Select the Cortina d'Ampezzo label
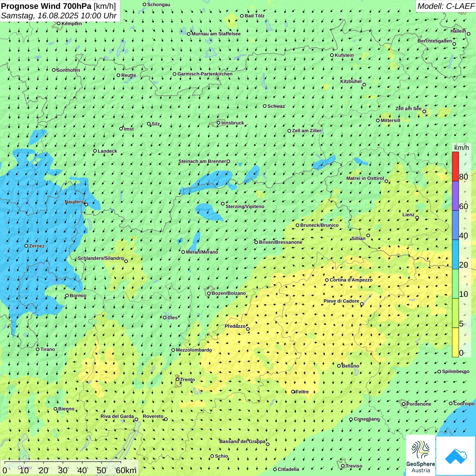Screen dimensions: 476x476 point(351,280)
